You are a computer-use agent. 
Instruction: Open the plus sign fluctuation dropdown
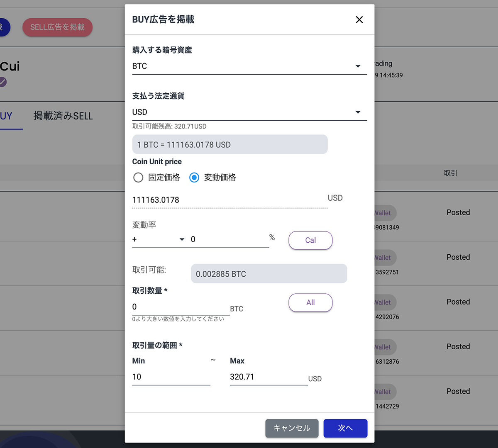pyautogui.click(x=158, y=239)
